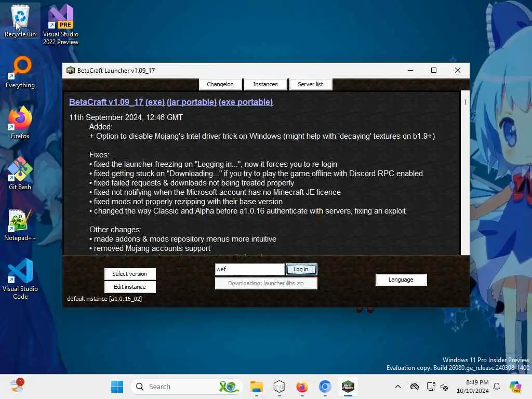
Task: Switch to the Instances tab
Action: click(265, 84)
